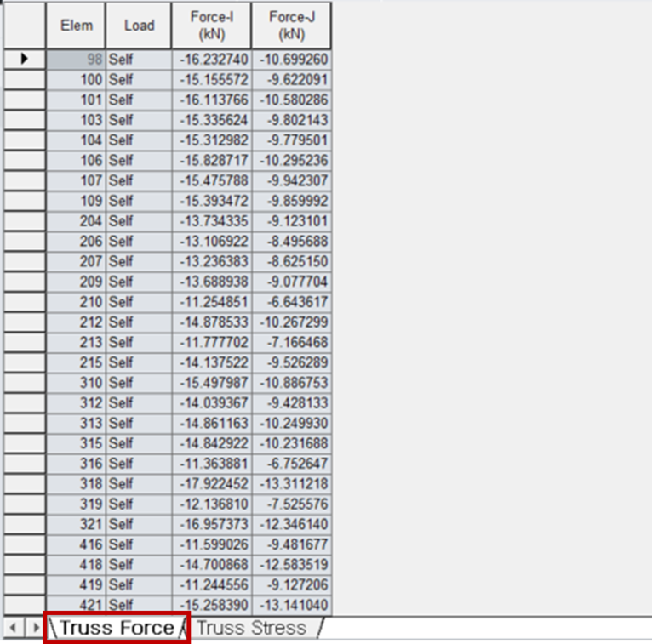Select Force-J value -12.583519 for element 418
The width and height of the screenshot is (652, 644).
[291, 565]
